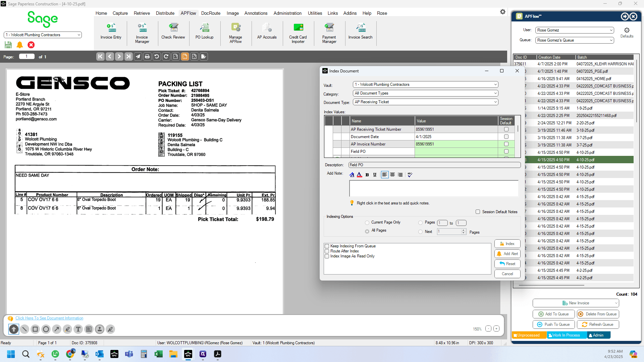Open Credit Card Importer
644x362 pixels.
click(x=298, y=33)
